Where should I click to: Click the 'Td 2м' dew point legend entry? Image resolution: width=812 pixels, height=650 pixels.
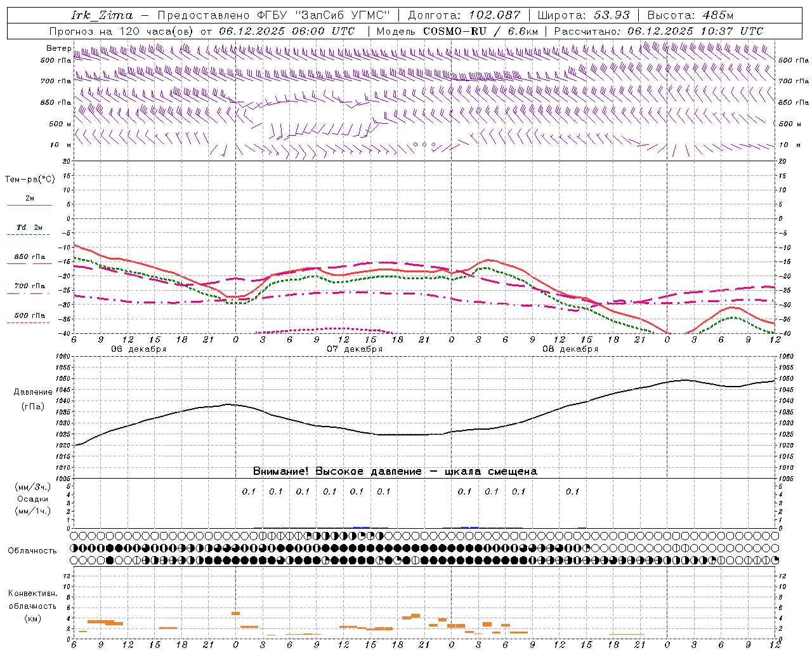[30, 227]
